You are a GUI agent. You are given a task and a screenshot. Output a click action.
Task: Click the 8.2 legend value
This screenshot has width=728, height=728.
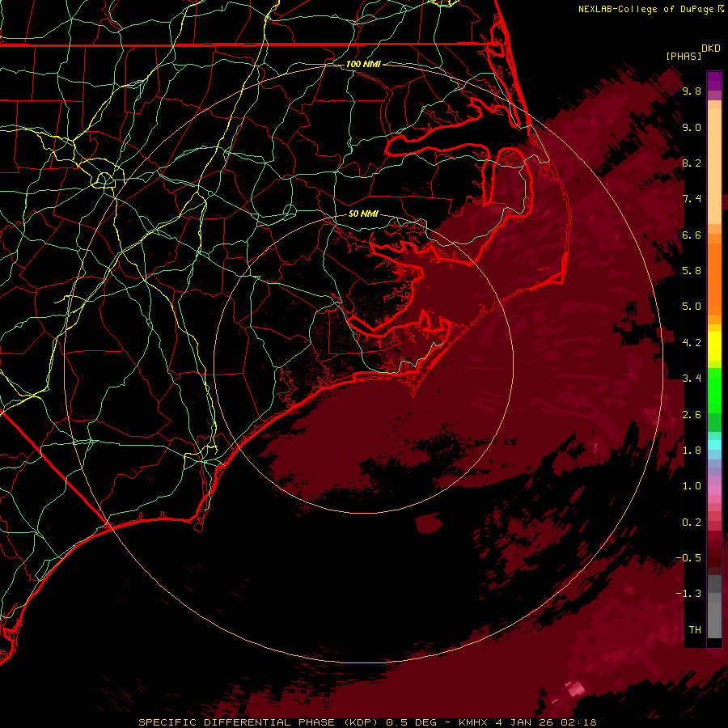692,163
